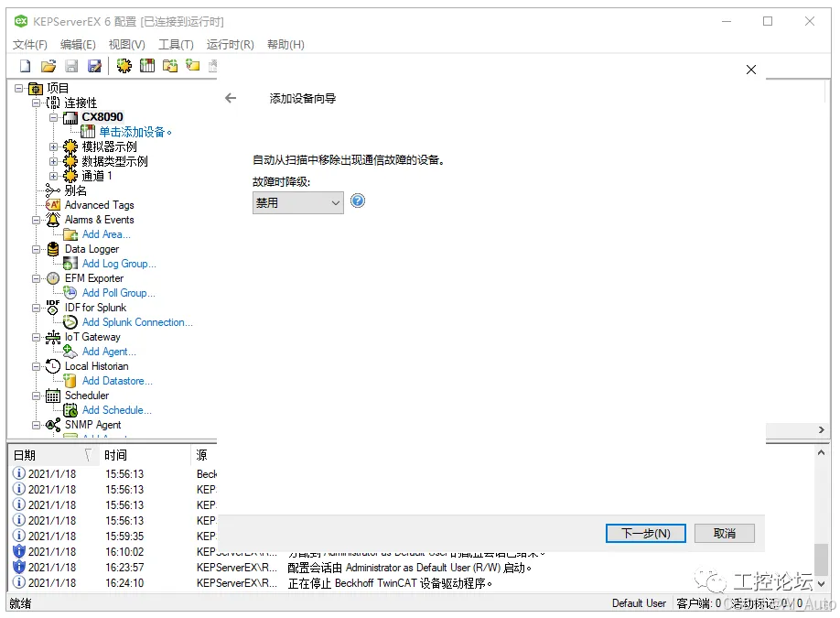Click the SNMP Agent icon

[53, 425]
